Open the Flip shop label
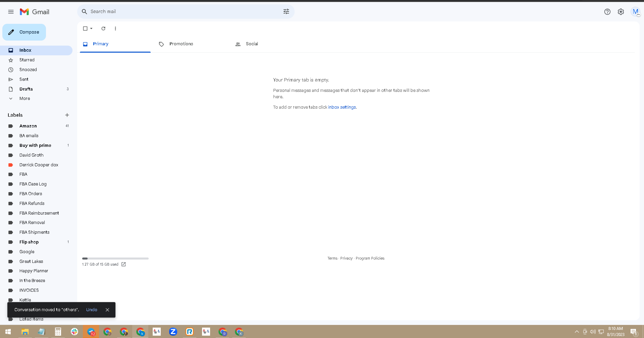 tap(36, 242)
